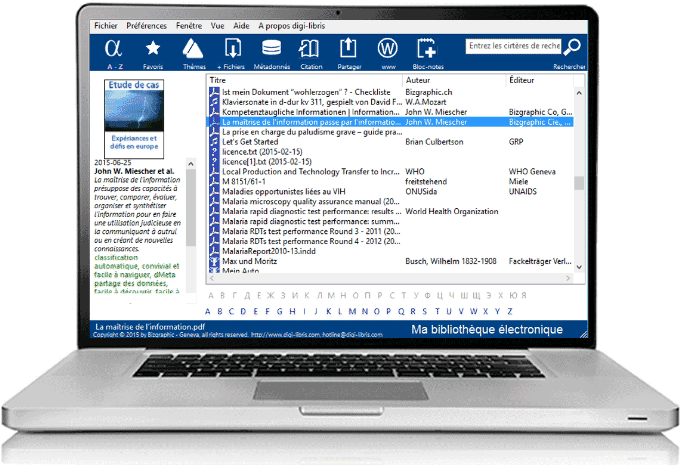Click the description panel up arrow
Image resolution: width=680 pixels, height=465 pixels.
(190, 164)
